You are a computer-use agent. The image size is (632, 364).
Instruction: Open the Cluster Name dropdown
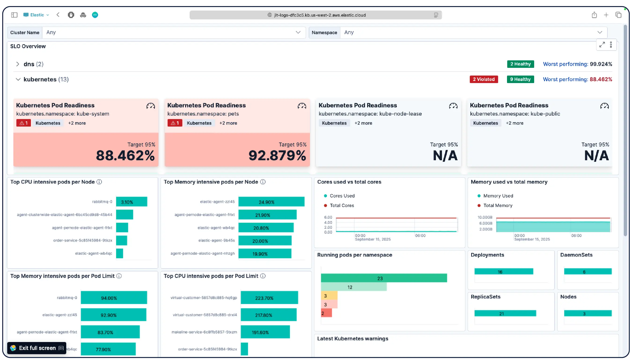[298, 32]
